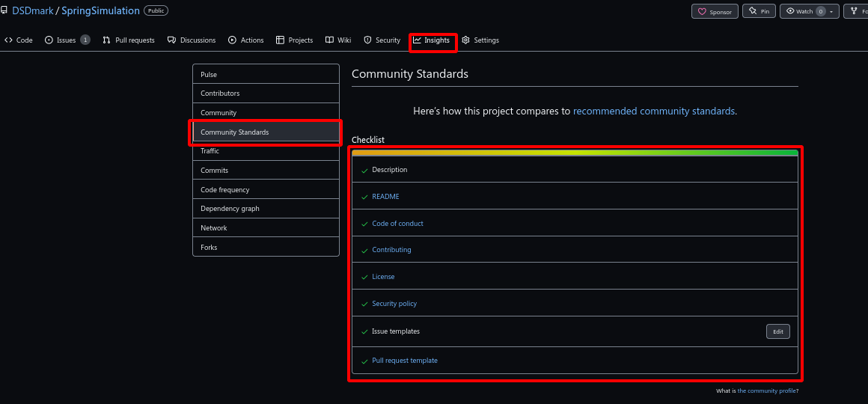Image resolution: width=868 pixels, height=404 pixels.
Task: Click the Code of conduct checkmark
Action: point(364,224)
